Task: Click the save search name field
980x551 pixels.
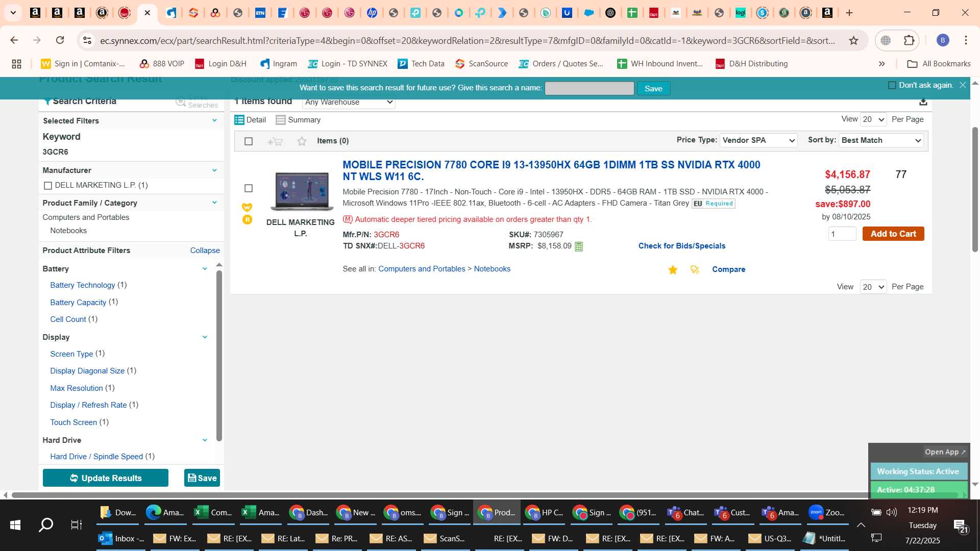Action: click(x=590, y=88)
